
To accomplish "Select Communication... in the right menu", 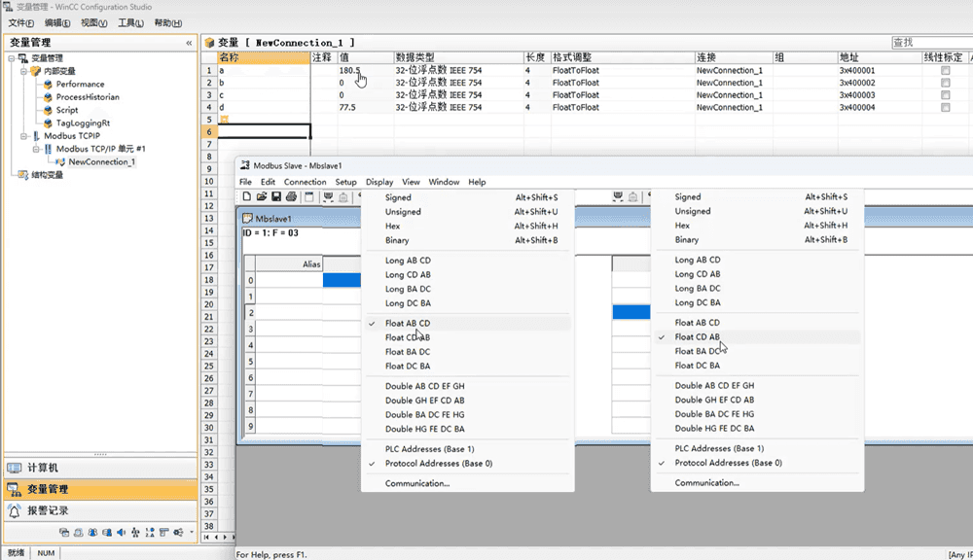I will (706, 483).
